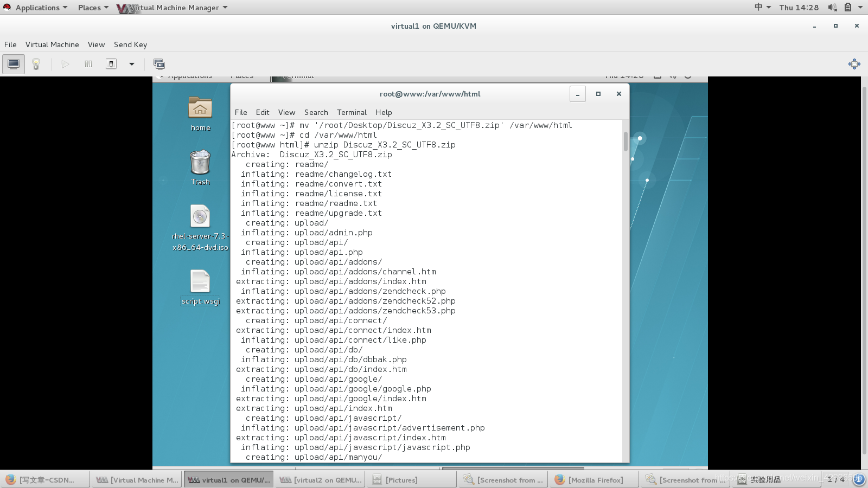Switch to virtual1 on QEMU taskbar entry
The width and height of the screenshot is (868, 488).
(x=228, y=480)
